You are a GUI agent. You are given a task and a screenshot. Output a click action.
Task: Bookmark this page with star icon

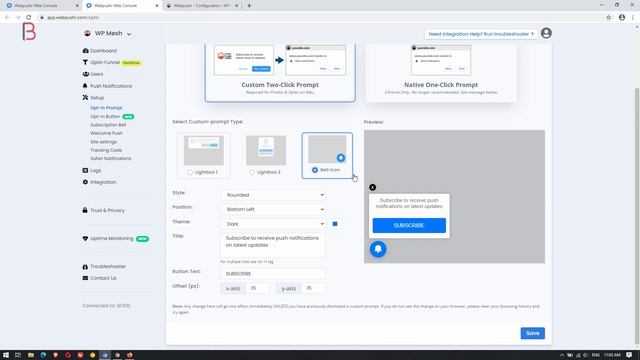(x=609, y=17)
